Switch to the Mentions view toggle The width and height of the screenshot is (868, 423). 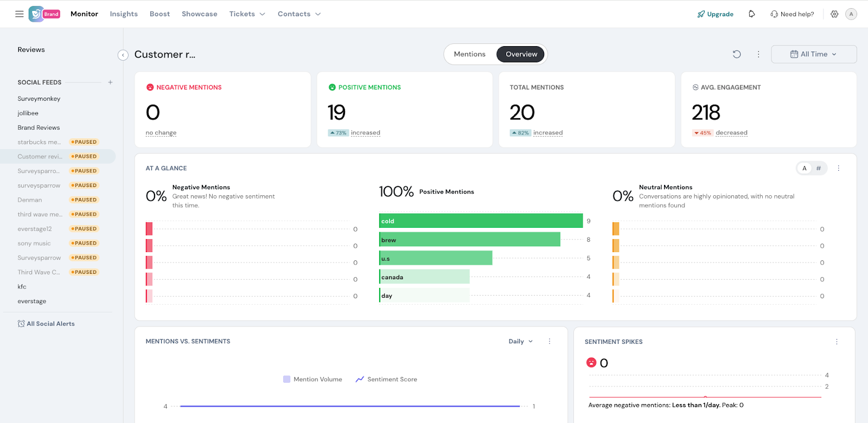click(x=470, y=54)
